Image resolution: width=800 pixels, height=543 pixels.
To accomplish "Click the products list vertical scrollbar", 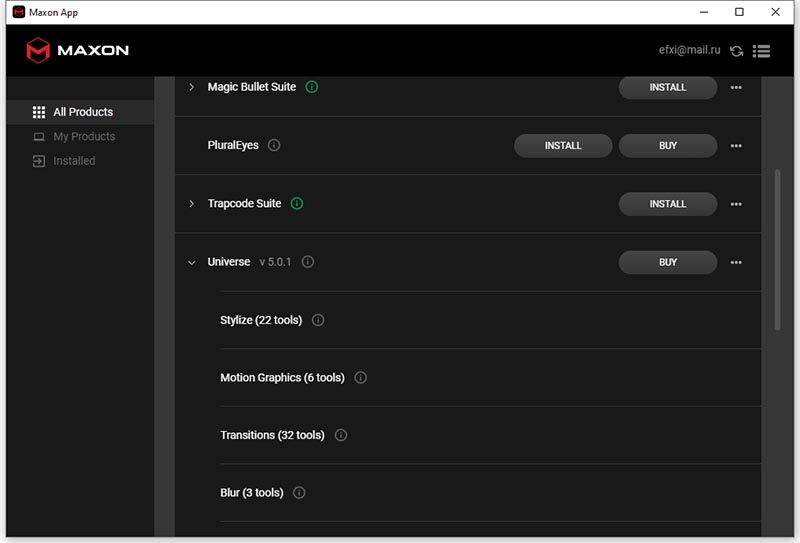I will click(777, 250).
